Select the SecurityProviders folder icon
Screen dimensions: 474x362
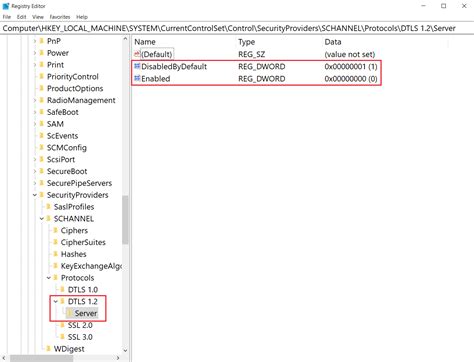pos(42,195)
